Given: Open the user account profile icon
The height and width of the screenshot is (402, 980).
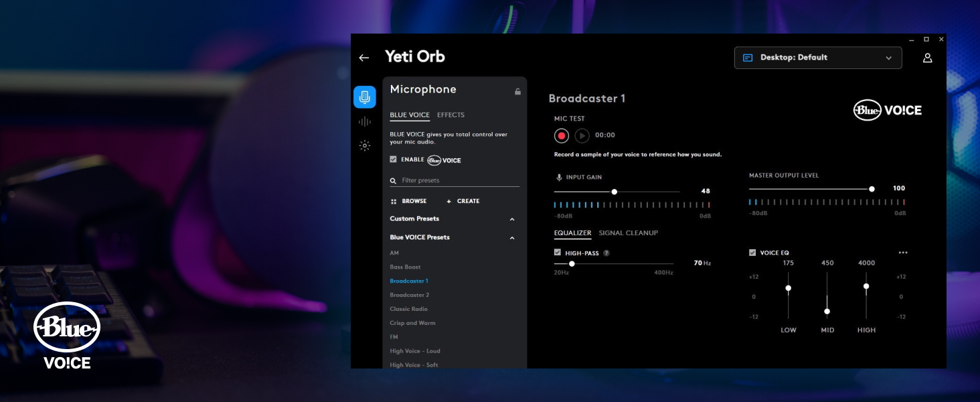Looking at the screenshot, I should [928, 58].
